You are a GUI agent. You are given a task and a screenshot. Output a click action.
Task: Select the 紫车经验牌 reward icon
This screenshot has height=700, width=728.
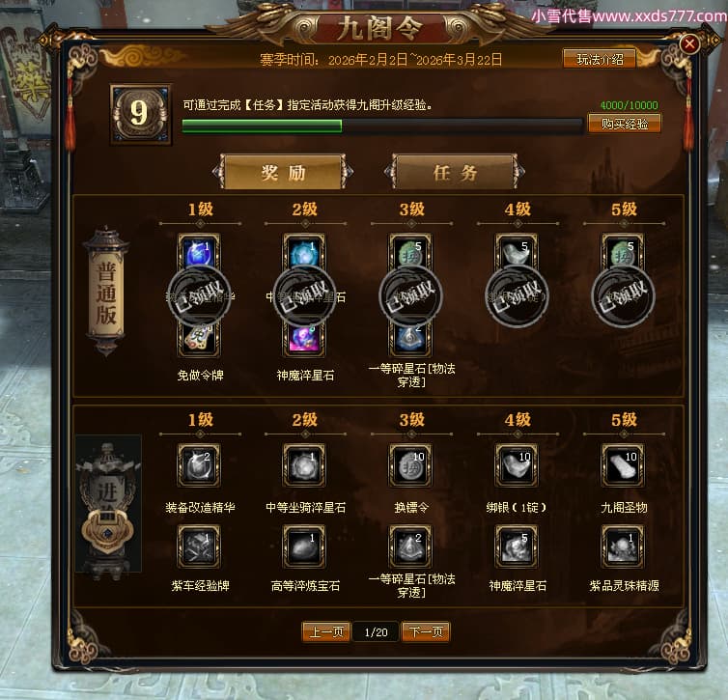click(199, 546)
